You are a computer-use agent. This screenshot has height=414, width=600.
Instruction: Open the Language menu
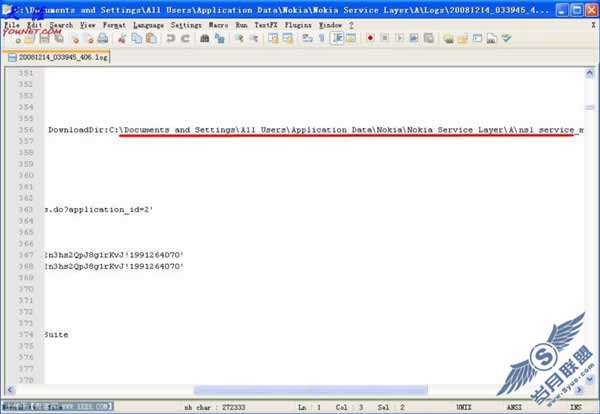[x=148, y=25]
